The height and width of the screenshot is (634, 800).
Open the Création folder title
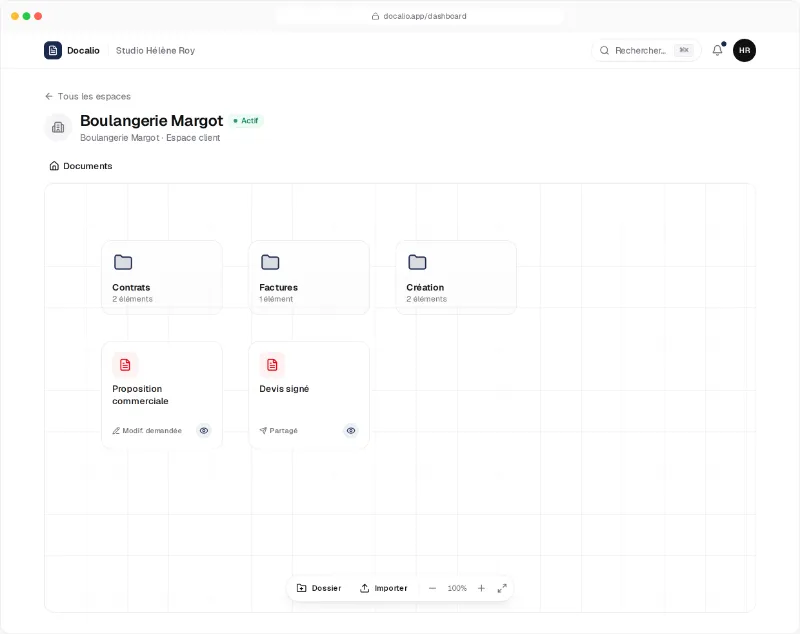[425, 287]
